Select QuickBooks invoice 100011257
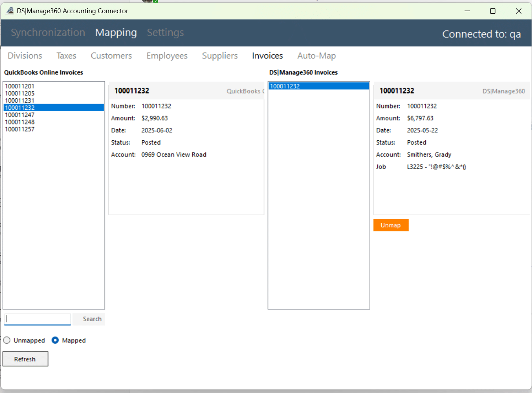 pos(20,129)
